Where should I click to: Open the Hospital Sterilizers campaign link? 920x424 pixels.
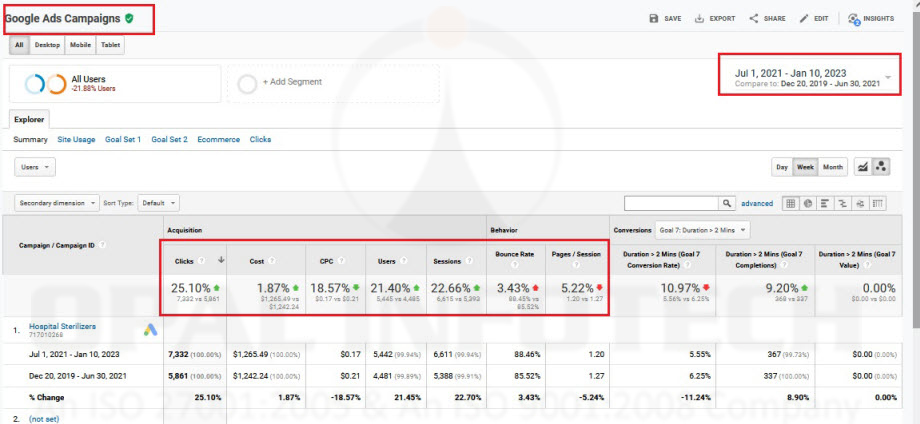click(x=63, y=326)
